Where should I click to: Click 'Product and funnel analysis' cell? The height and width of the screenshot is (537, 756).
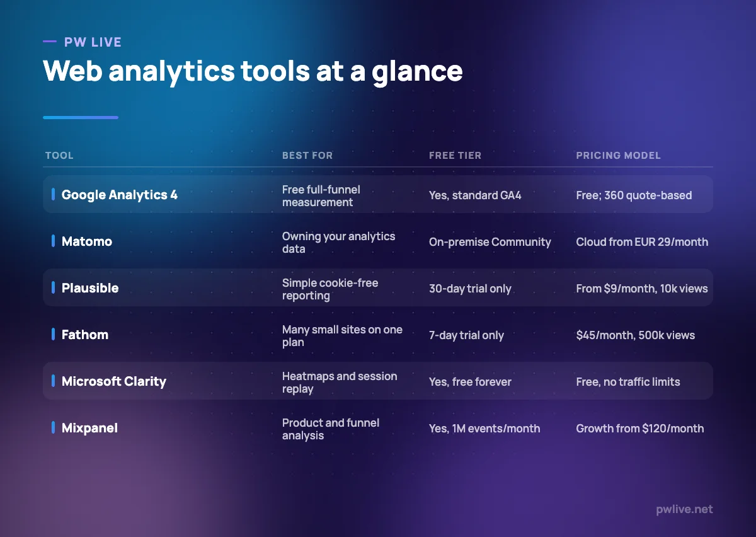(331, 429)
